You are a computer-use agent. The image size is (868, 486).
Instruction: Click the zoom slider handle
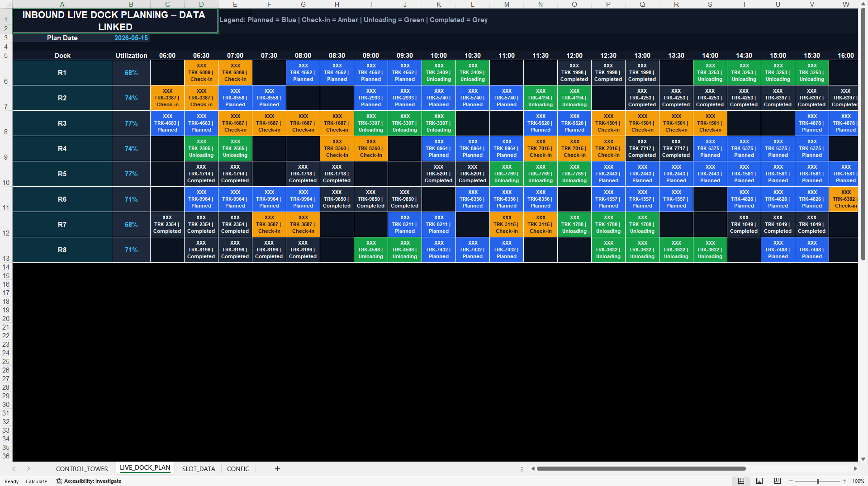tap(818, 481)
